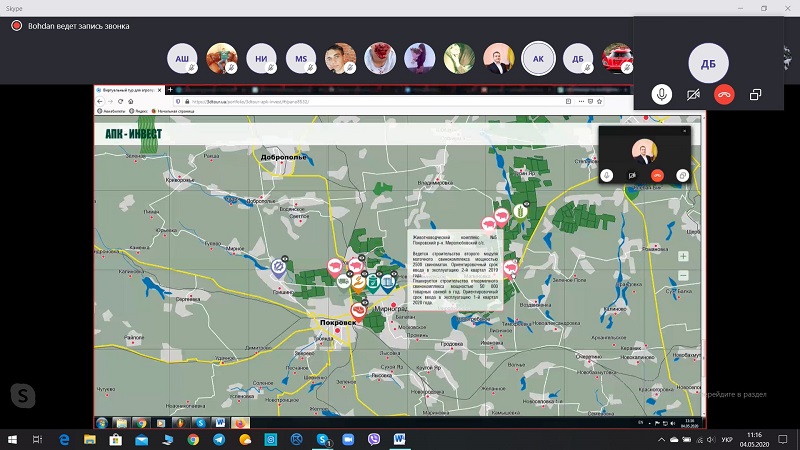Toggle the Skype camera on
The width and height of the screenshot is (800, 450).
693,94
